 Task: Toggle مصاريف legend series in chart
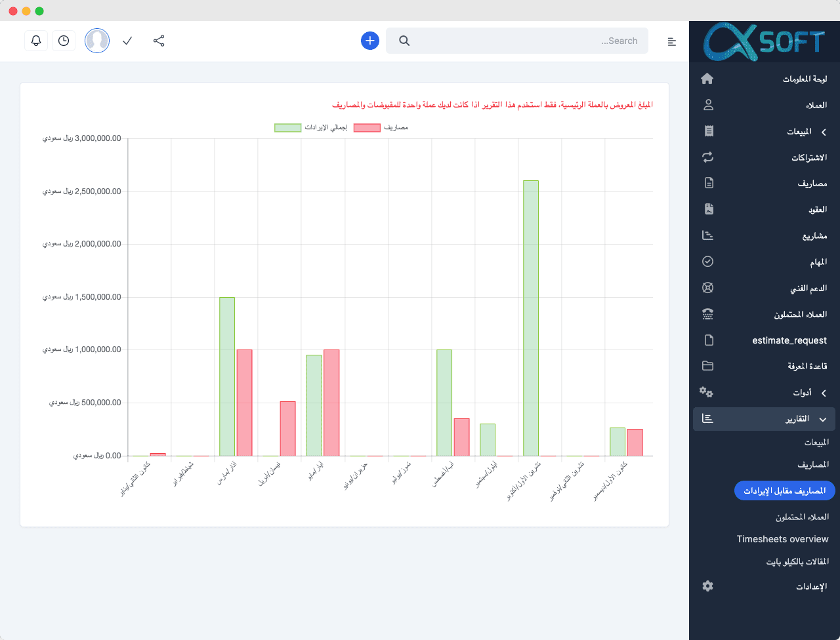381,128
